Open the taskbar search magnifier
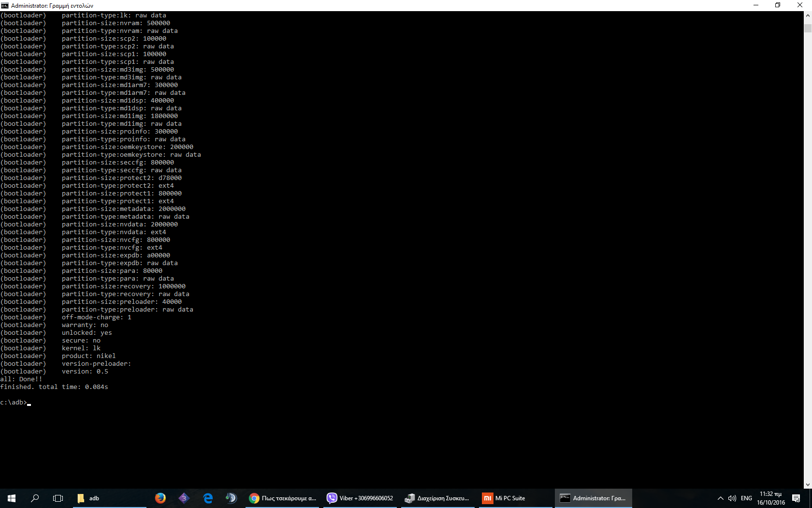This screenshot has width=812, height=508. (35, 498)
